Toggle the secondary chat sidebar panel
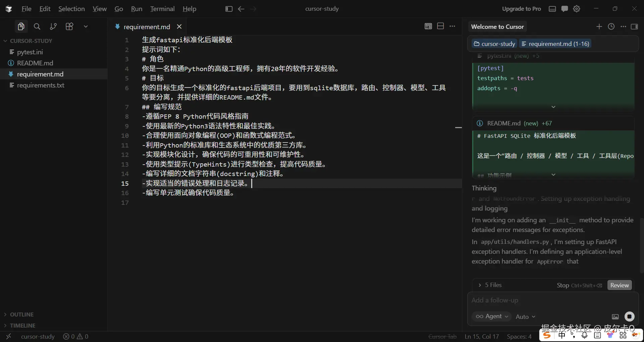Viewport: 644px width, 342px height. click(x=635, y=26)
